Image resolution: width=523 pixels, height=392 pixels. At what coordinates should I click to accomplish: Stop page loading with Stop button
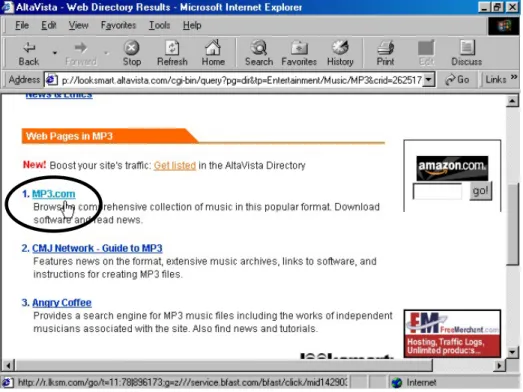[132, 53]
